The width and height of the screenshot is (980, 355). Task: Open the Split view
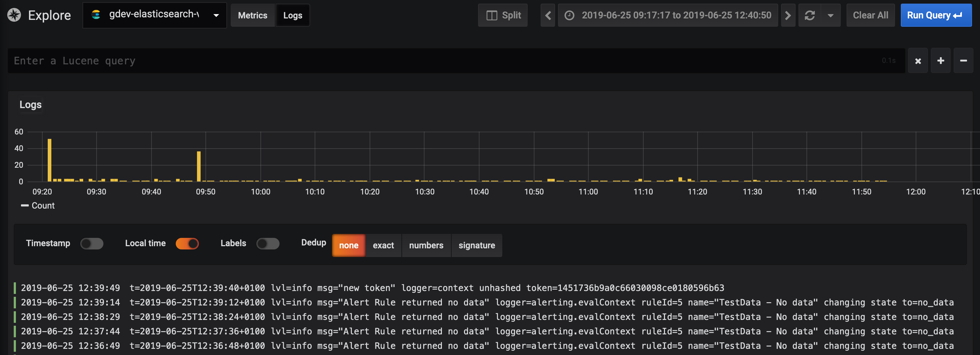[x=503, y=15]
